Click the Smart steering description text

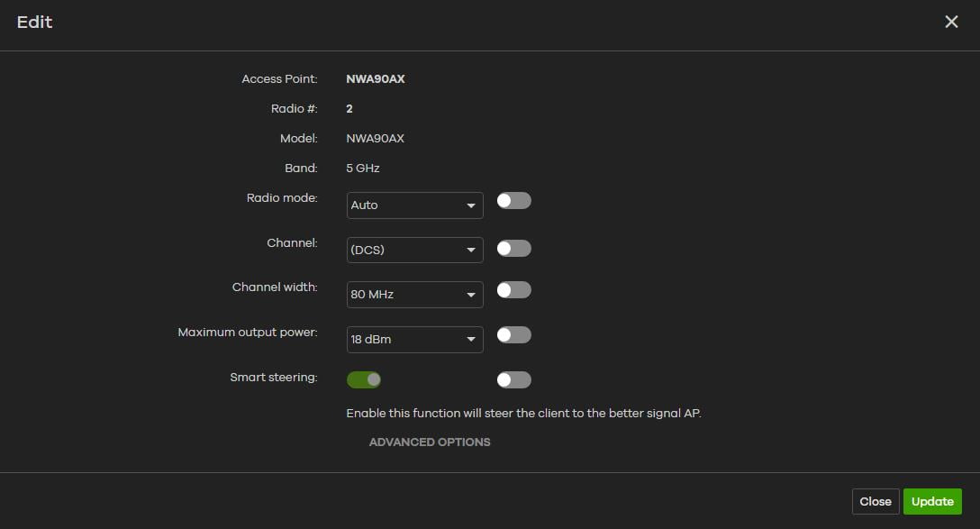523,414
